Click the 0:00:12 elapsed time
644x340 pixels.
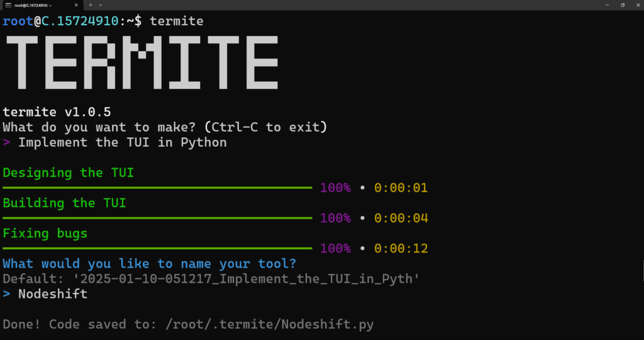tap(401, 248)
